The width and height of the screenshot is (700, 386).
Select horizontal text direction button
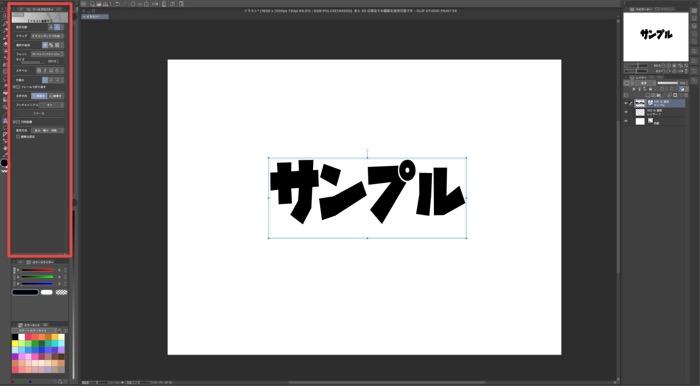39,96
